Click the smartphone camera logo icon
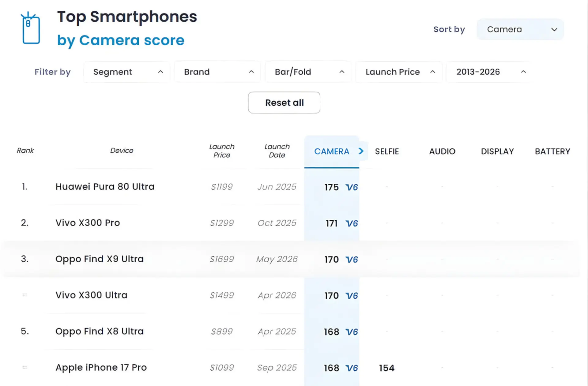 pos(30,28)
